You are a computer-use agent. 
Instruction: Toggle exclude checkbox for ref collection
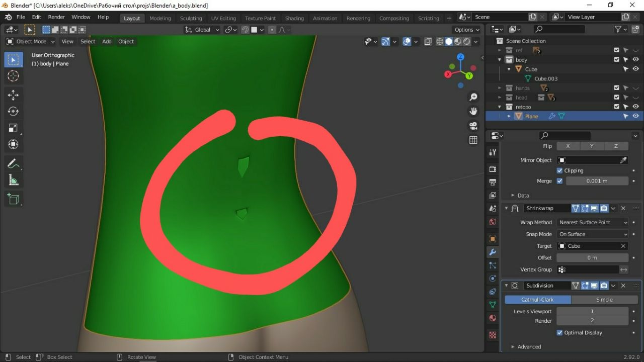click(x=616, y=50)
